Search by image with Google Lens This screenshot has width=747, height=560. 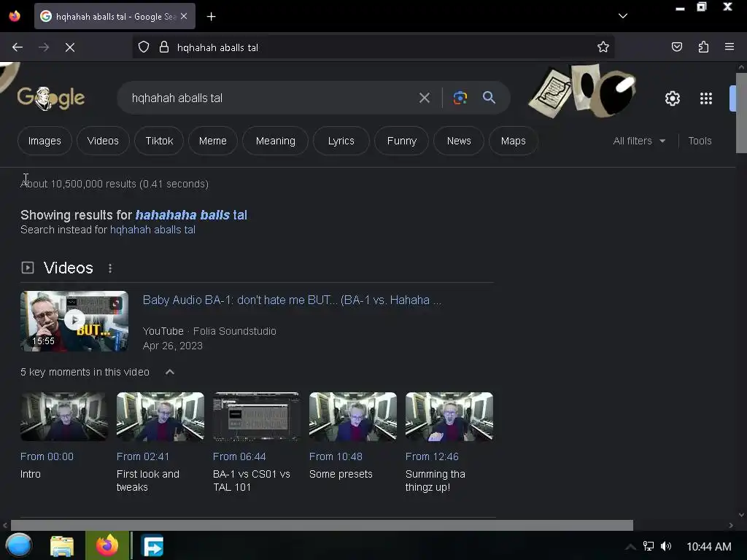pos(460,98)
